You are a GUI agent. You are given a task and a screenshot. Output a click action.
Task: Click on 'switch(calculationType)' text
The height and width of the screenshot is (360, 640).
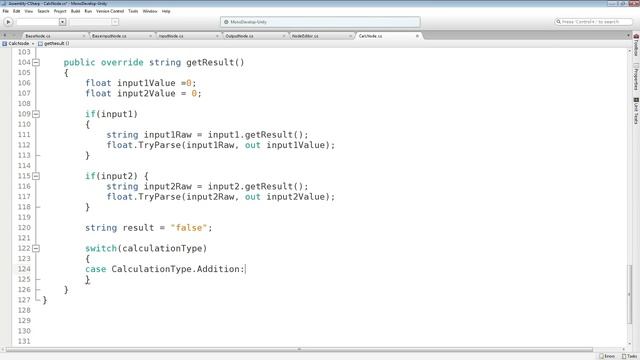pyautogui.click(x=146, y=248)
